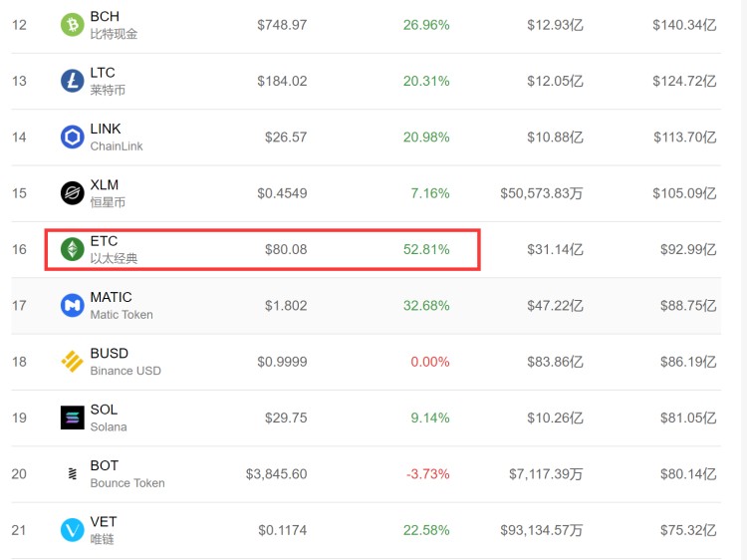747x560 pixels.
Task: Click the $113.70亿 market cap for LINK
Action: pyautogui.click(x=685, y=138)
